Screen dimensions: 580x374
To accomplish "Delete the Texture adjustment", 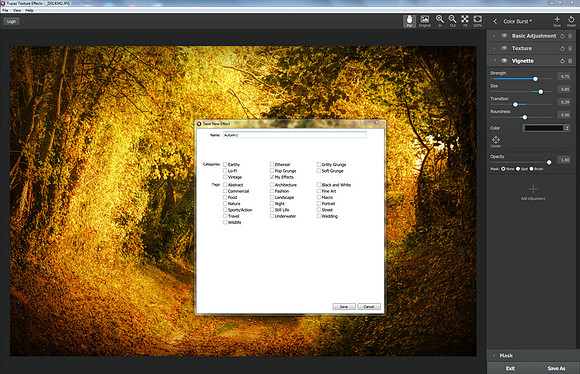I will pyautogui.click(x=570, y=48).
